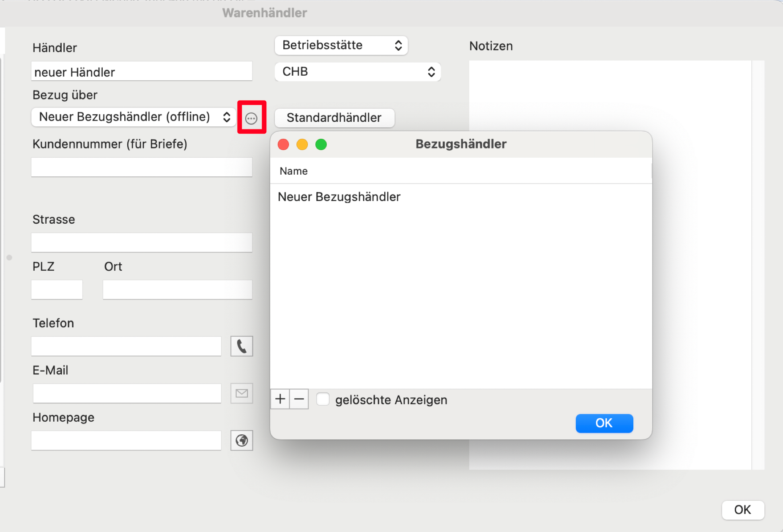Click the Name column header

[x=461, y=171]
